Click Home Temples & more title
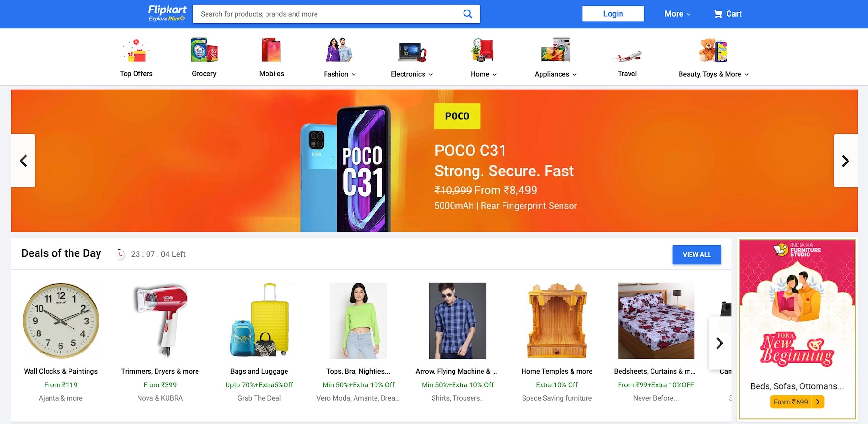This screenshot has width=868, height=424. [x=557, y=371]
